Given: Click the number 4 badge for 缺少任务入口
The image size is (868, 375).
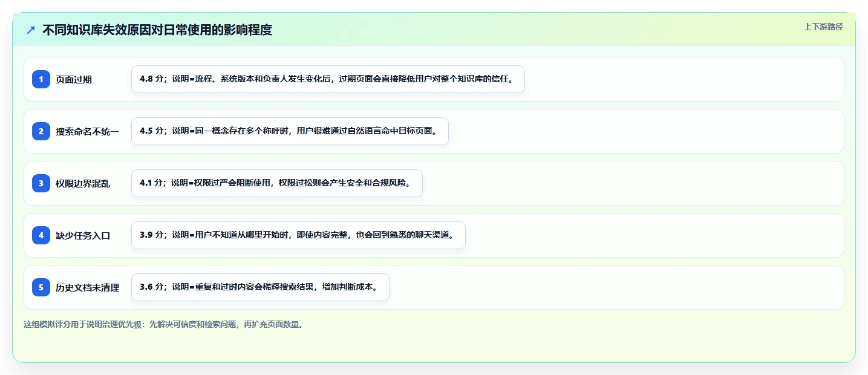Looking at the screenshot, I should click(x=41, y=235).
